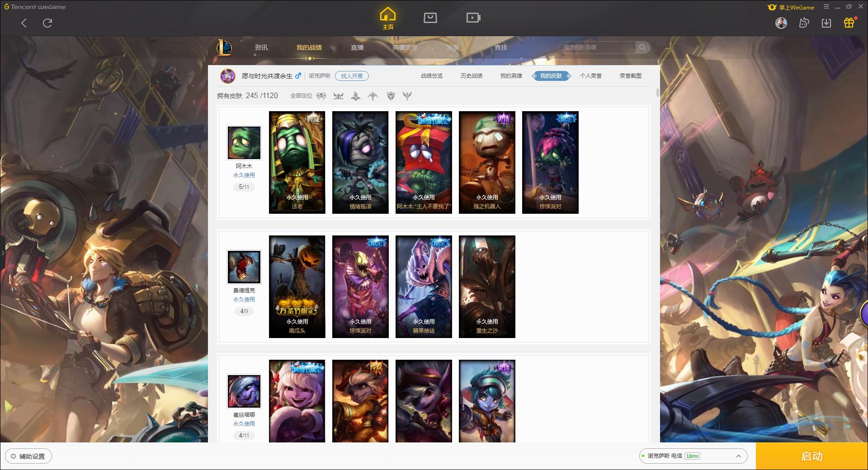The image size is (868, 470).
Task: Open 辅助设置 settings button
Action: (28, 456)
